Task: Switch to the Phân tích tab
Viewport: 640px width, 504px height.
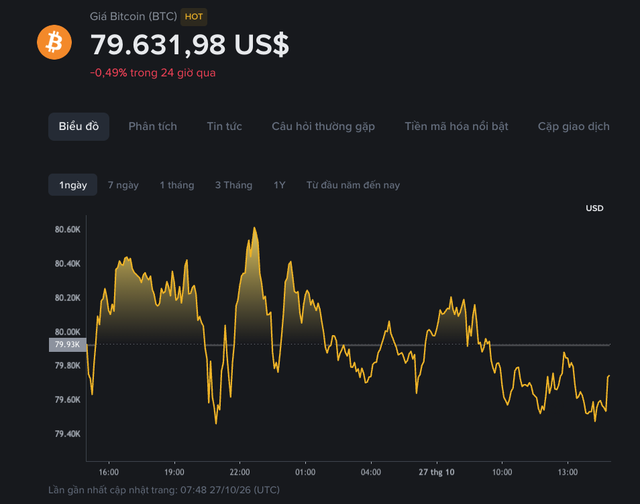Action: [153, 127]
